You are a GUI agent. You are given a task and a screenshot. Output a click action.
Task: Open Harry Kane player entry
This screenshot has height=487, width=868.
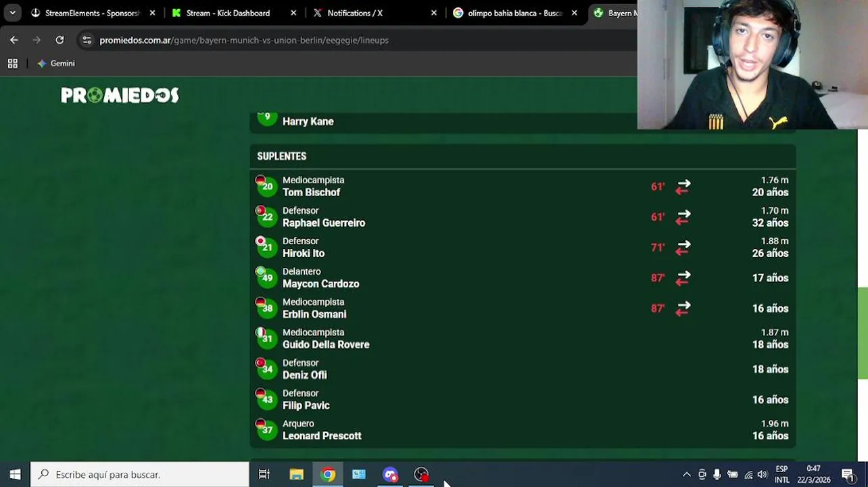pyautogui.click(x=308, y=121)
